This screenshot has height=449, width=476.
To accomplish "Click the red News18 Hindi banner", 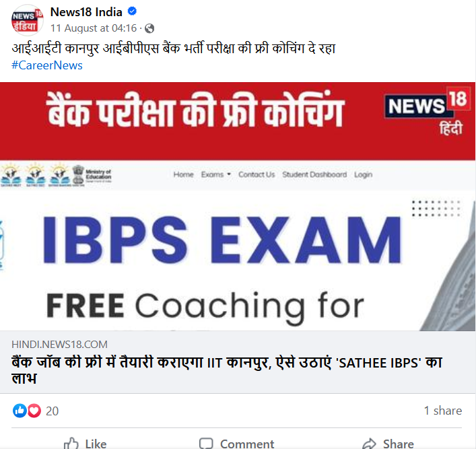I will pyautogui.click(x=238, y=121).
